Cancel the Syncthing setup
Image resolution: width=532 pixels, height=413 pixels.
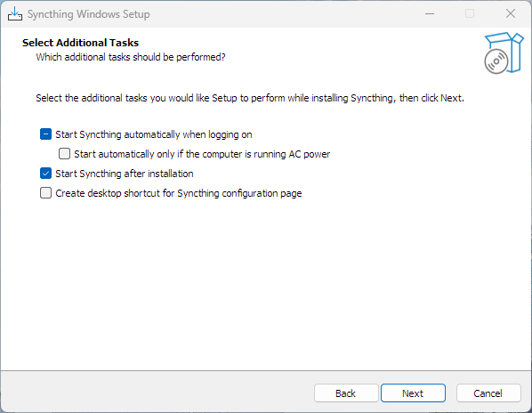[488, 393]
